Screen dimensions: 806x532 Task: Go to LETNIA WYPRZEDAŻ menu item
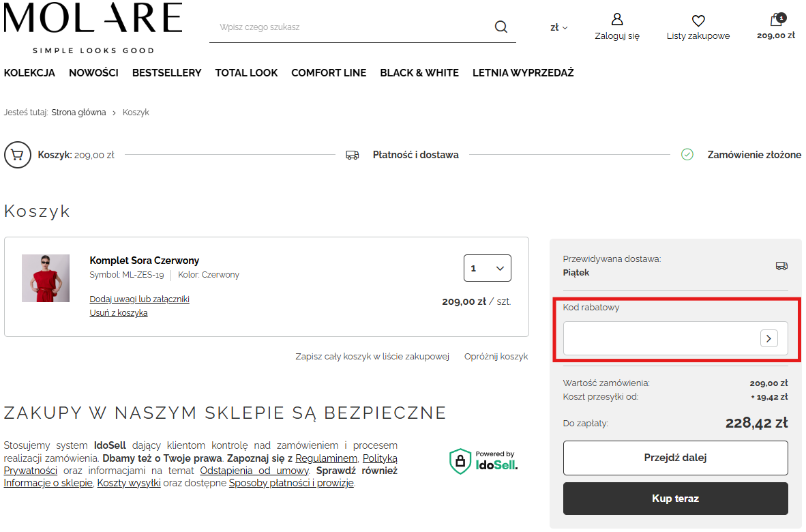point(523,73)
